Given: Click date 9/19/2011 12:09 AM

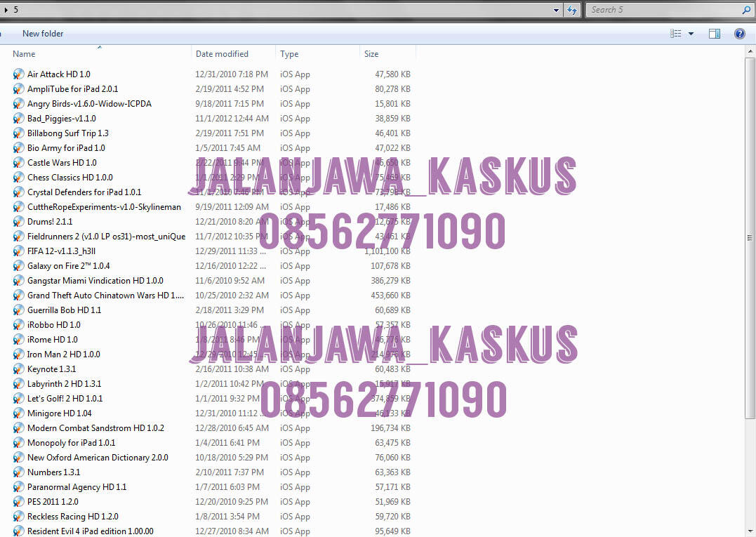Looking at the screenshot, I should [232, 207].
